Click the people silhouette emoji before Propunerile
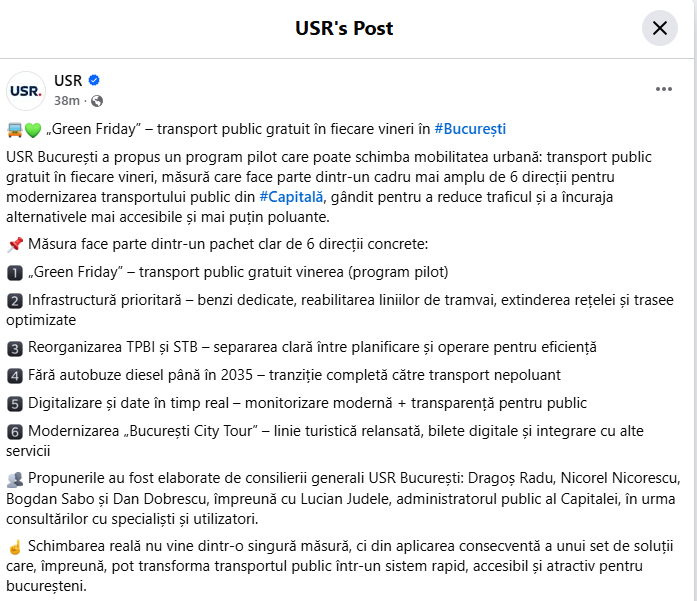The height and width of the screenshot is (601, 697). pyautogui.click(x=14, y=480)
